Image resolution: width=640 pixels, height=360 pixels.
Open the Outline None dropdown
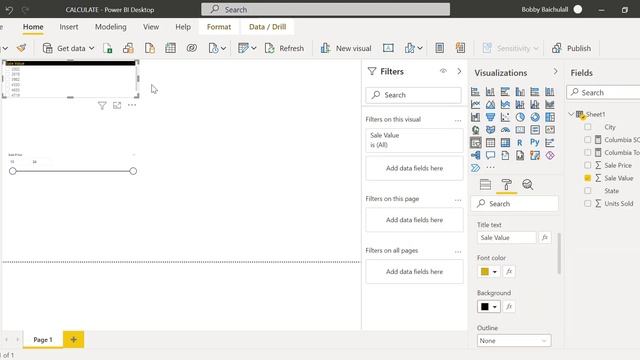(514, 340)
